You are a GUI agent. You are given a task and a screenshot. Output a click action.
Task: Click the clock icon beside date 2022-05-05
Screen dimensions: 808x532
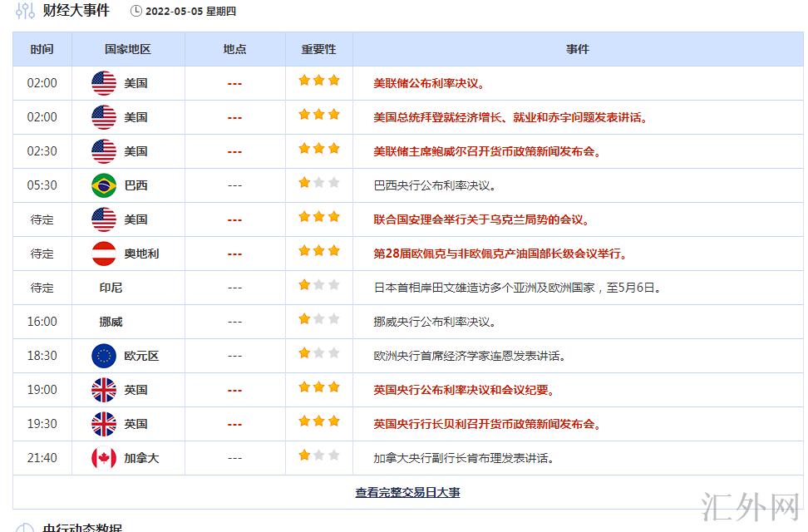(x=136, y=11)
